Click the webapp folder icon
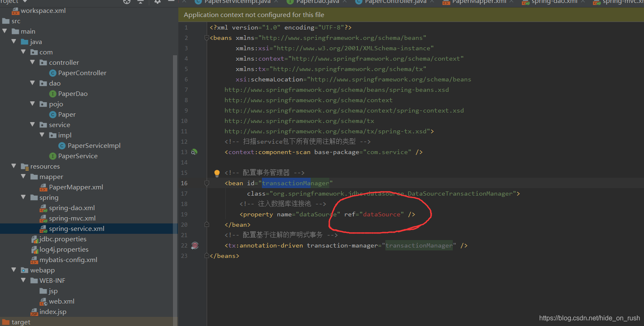This screenshot has height=326, width=644. [x=25, y=270]
